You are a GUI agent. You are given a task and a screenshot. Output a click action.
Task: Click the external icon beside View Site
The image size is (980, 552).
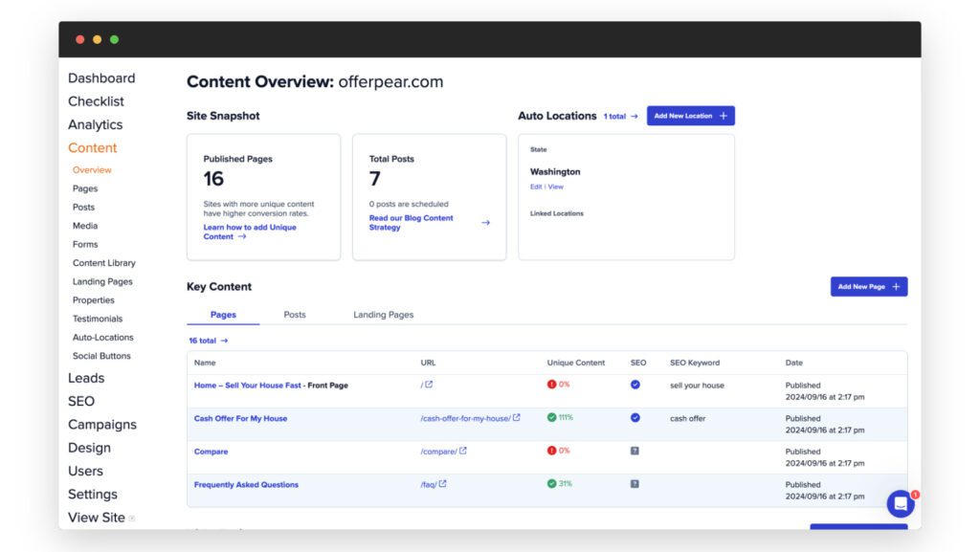[132, 519]
